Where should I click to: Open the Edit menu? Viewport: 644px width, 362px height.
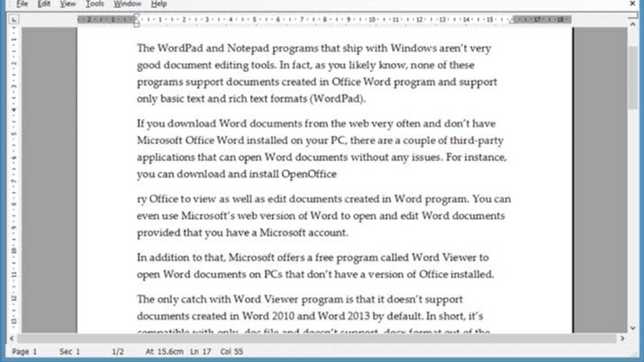click(x=45, y=5)
